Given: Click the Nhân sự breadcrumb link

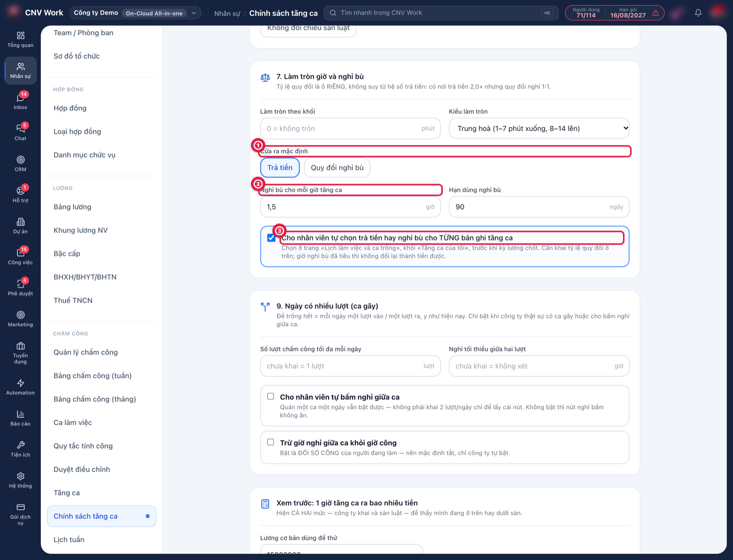Looking at the screenshot, I should pos(227,13).
